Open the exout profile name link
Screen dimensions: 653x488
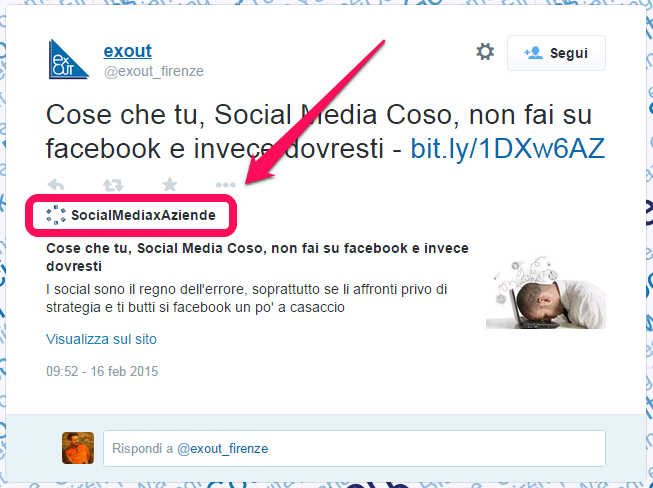[127, 51]
